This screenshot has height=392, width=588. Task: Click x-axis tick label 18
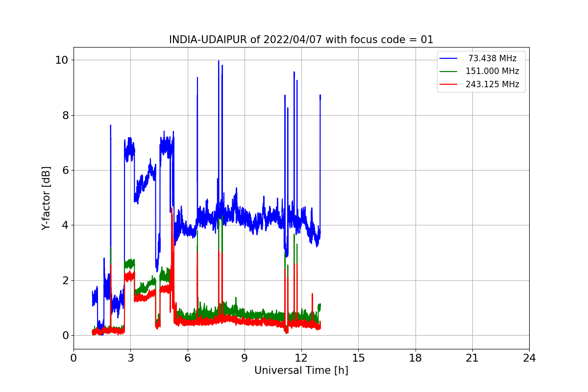tap(416, 358)
